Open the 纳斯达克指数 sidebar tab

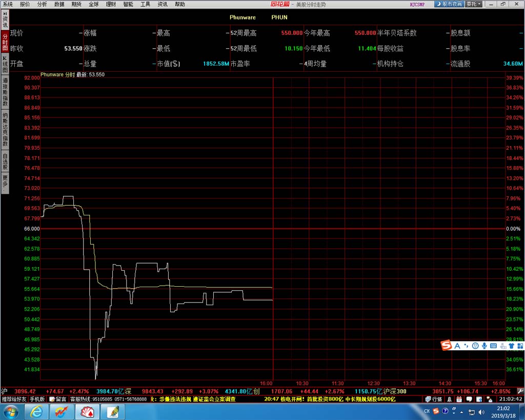tap(5, 129)
